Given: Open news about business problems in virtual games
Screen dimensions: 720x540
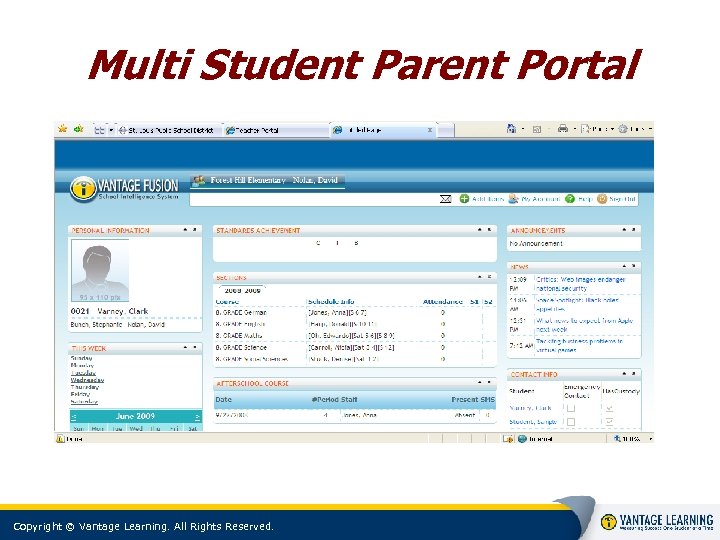Looking at the screenshot, I should (x=579, y=346).
